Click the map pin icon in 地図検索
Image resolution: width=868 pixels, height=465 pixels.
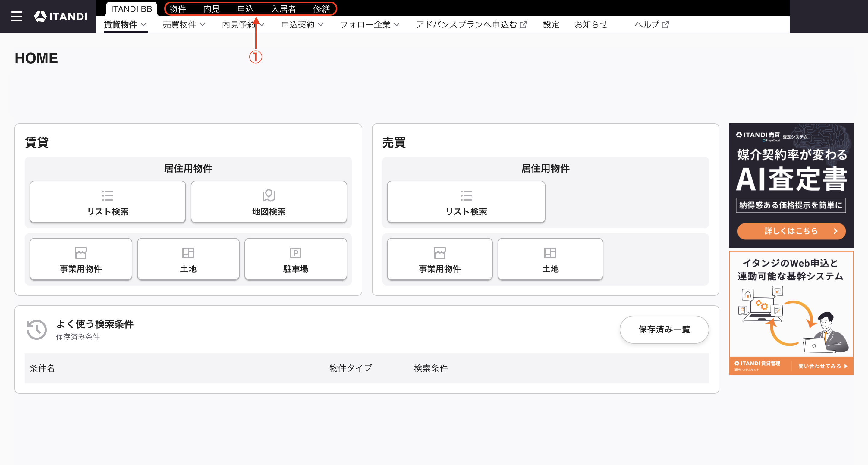[x=269, y=195]
